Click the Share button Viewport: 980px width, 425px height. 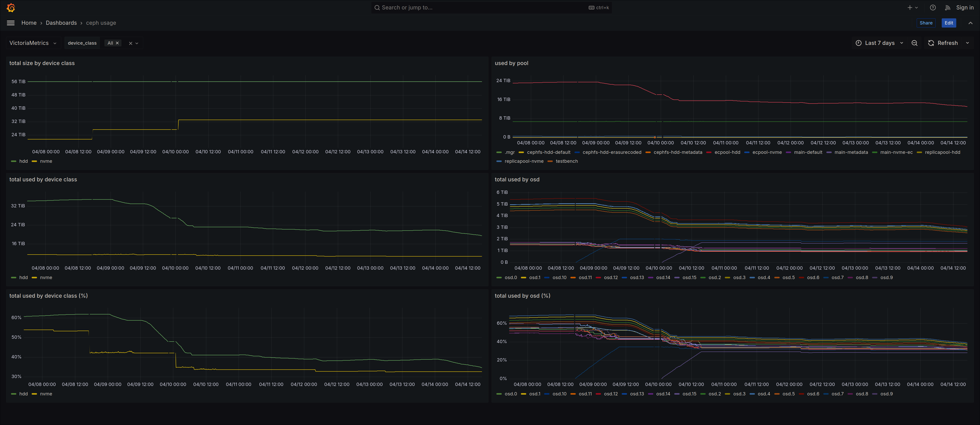pyautogui.click(x=926, y=23)
